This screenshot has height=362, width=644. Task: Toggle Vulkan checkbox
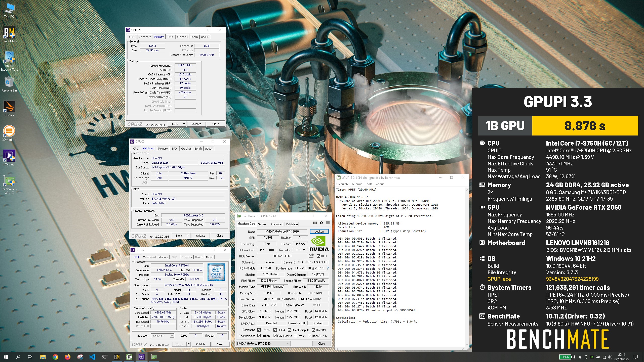259,336
